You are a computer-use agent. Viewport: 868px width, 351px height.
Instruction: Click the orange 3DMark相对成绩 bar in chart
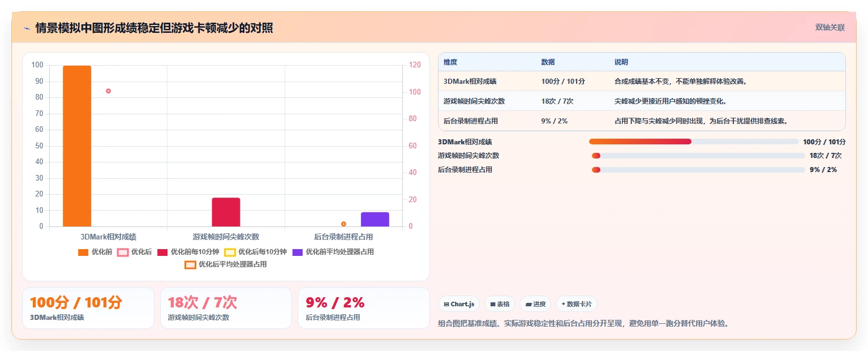[x=77, y=146]
